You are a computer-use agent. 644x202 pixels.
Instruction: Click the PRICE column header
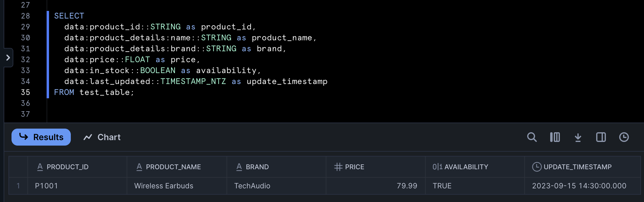click(354, 167)
